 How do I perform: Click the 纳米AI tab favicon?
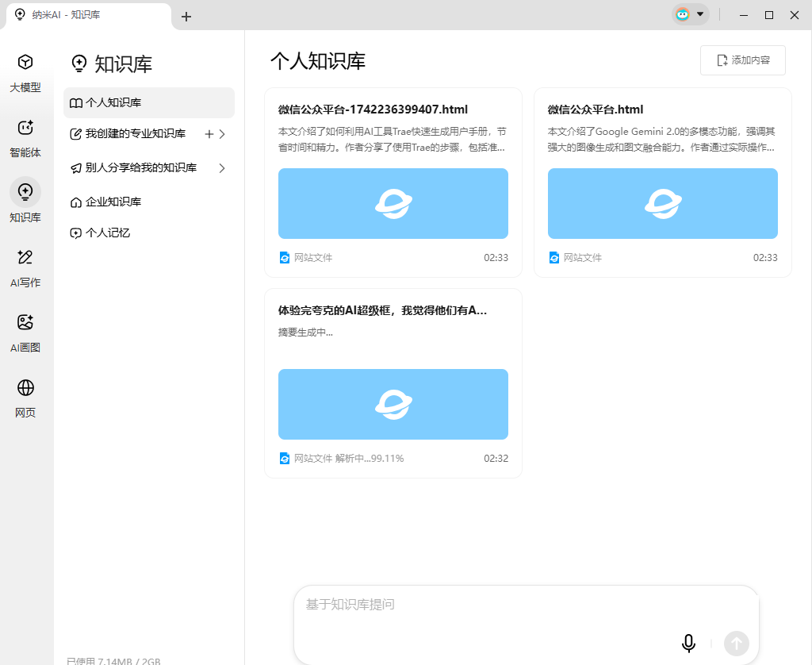[x=20, y=14]
